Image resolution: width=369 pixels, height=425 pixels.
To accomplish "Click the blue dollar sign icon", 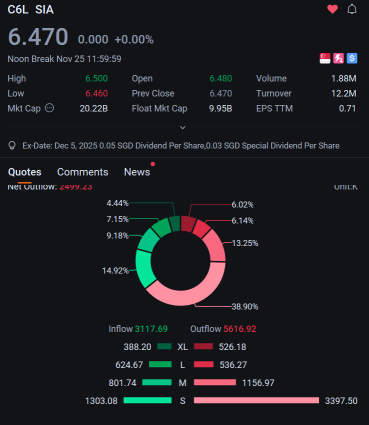I will tap(352, 58).
